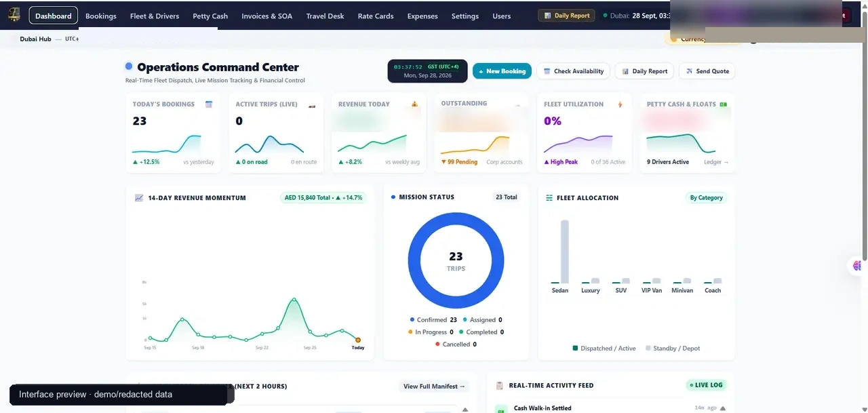Image resolution: width=868 pixels, height=413 pixels.
Task: Navigate to Travel Desk
Action: pos(325,16)
